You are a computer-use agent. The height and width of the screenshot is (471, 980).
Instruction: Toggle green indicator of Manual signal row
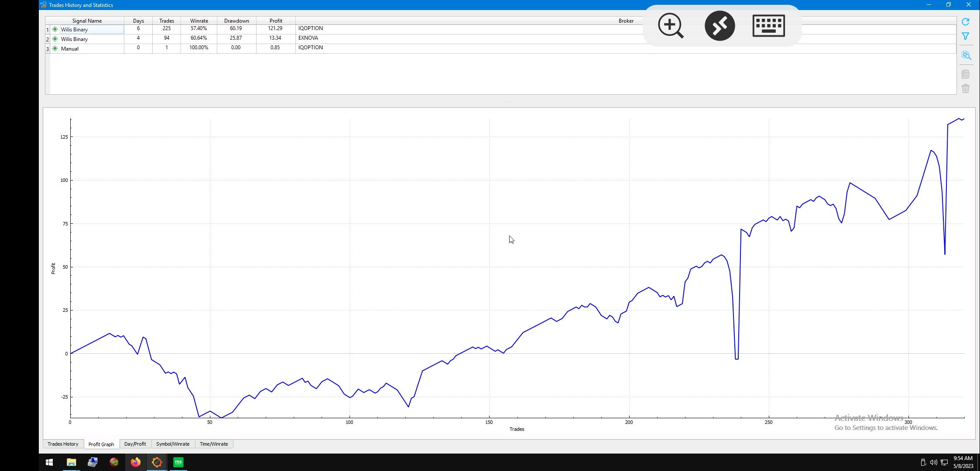[x=55, y=48]
